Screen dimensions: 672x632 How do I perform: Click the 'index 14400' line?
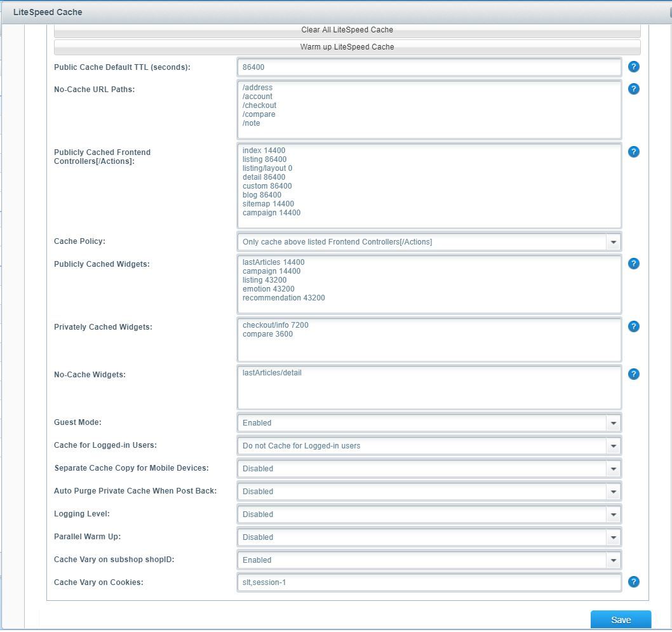(264, 151)
